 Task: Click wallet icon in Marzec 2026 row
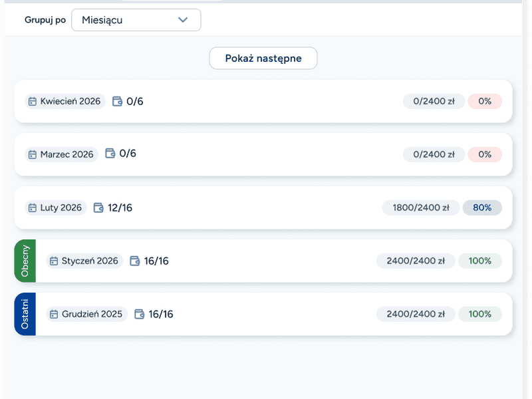(x=110, y=154)
